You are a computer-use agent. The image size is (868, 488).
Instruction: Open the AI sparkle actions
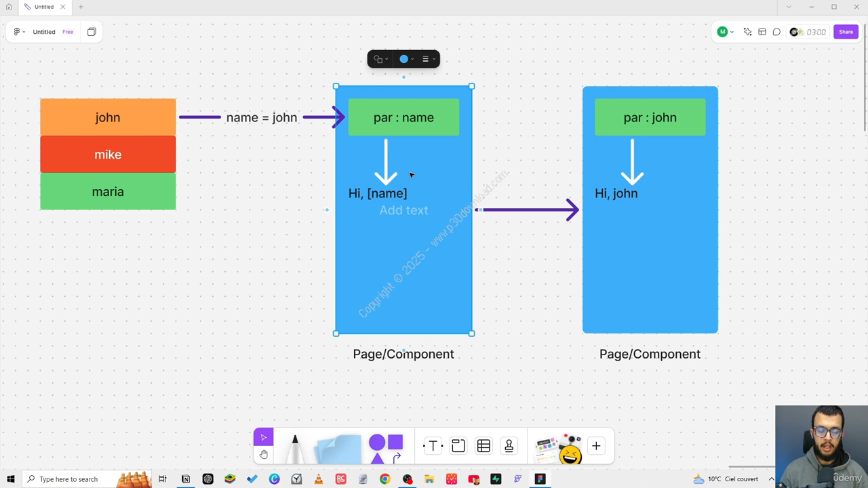[747, 32]
